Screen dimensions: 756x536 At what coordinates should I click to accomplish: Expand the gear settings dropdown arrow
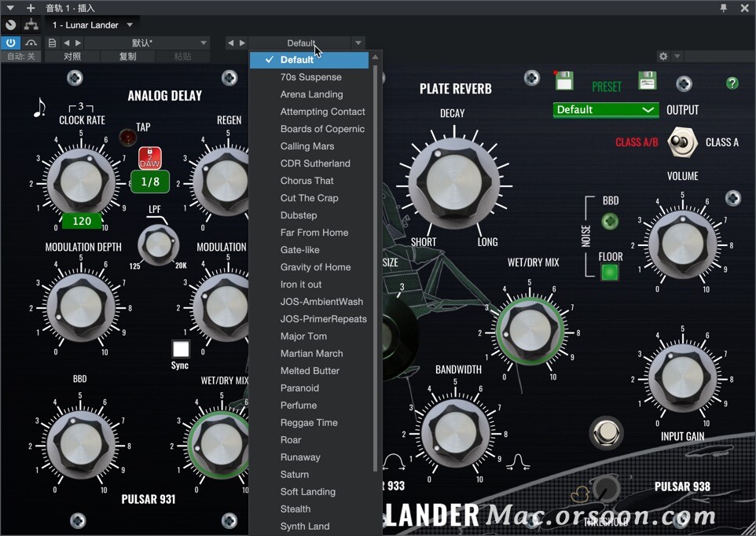point(677,57)
